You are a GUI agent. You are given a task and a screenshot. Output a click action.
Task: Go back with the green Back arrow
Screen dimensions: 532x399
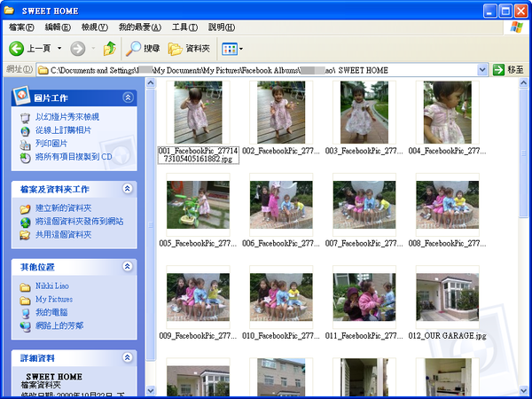[16, 49]
